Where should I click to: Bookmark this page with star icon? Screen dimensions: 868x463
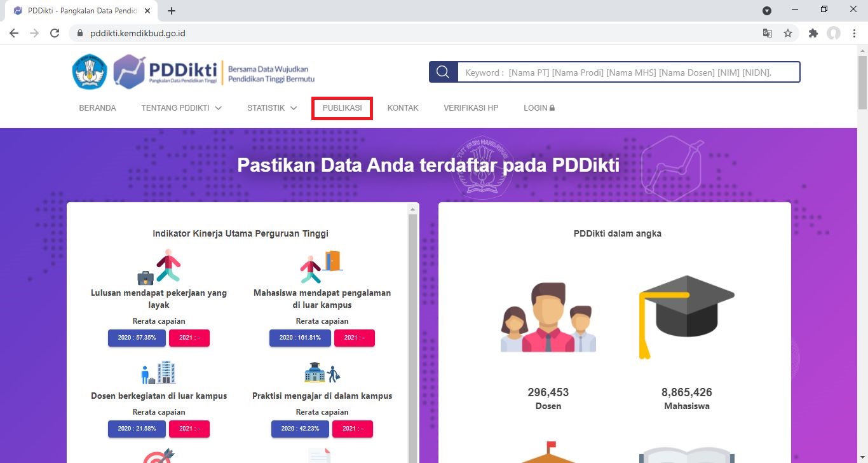click(788, 33)
